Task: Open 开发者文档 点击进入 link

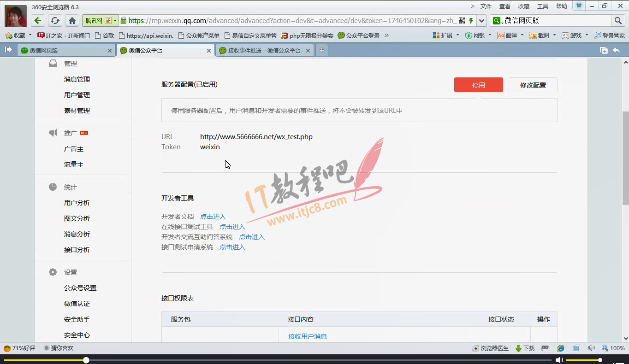Action: [x=213, y=217]
